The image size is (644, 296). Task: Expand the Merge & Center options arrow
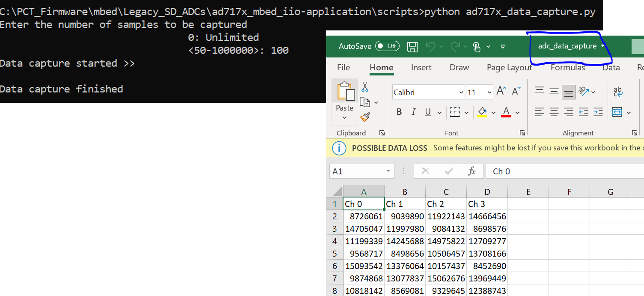click(x=629, y=113)
